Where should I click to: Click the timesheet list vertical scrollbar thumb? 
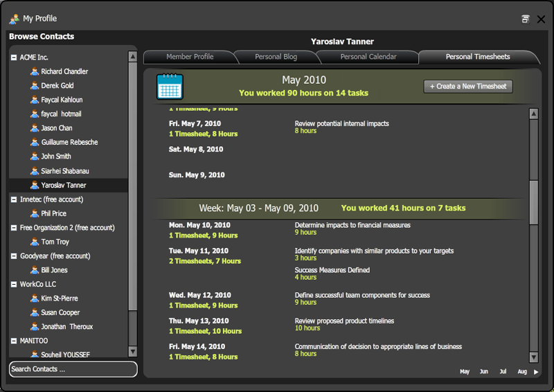533,202
